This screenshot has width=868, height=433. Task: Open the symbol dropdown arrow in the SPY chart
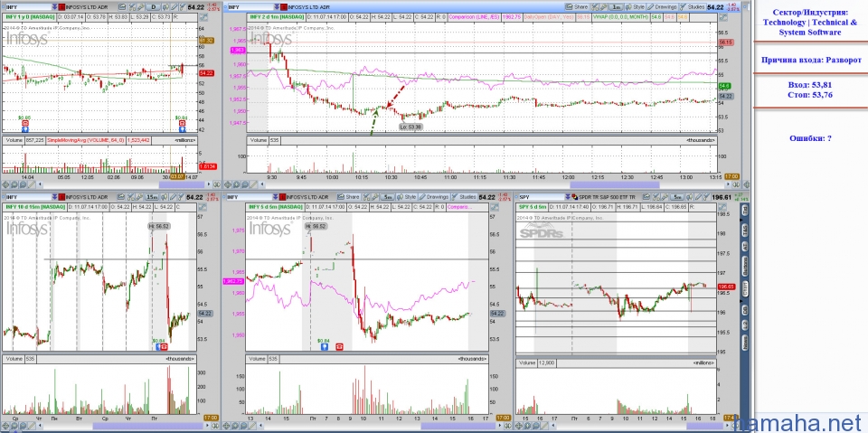click(x=568, y=196)
